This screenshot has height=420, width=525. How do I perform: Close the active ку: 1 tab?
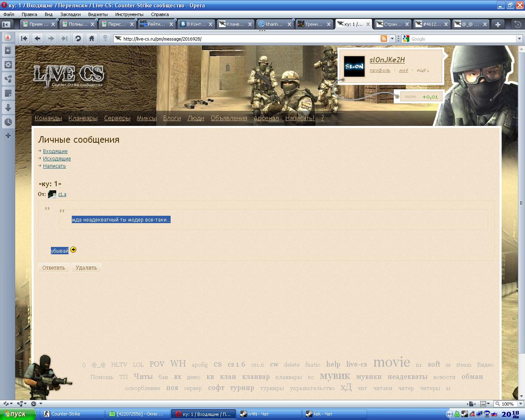coord(368,24)
